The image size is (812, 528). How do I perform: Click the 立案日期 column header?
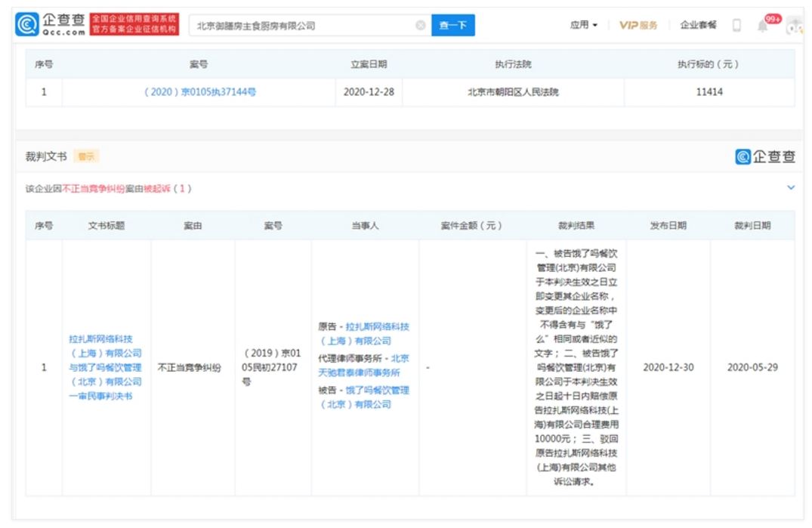pyautogui.click(x=369, y=64)
